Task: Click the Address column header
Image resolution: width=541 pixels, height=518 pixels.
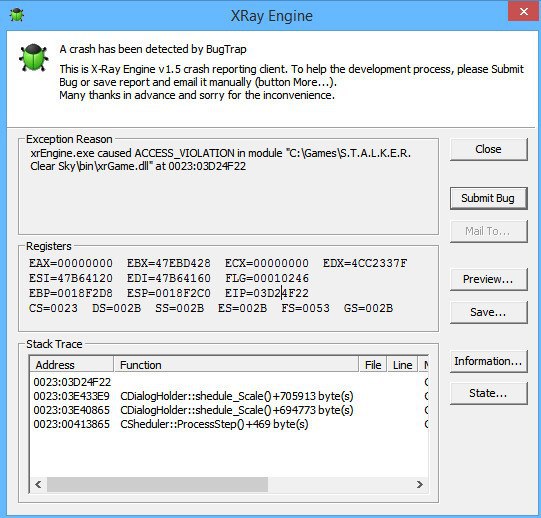Action: tap(72, 364)
